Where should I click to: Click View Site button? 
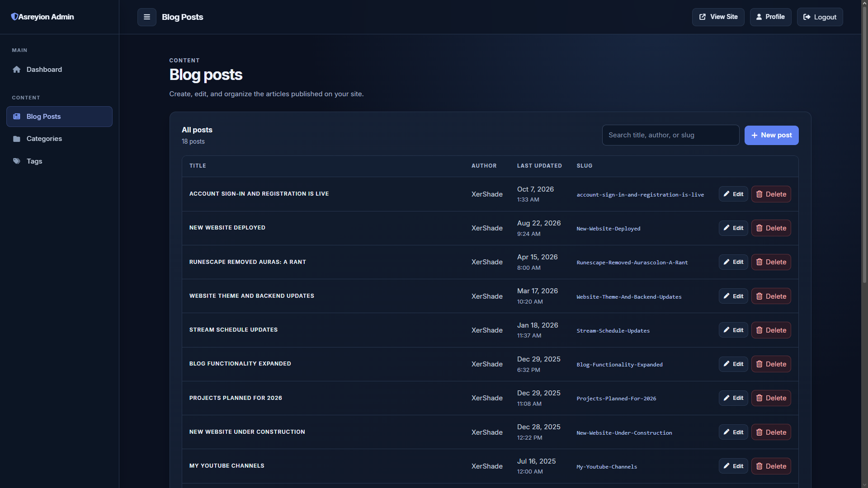point(718,17)
